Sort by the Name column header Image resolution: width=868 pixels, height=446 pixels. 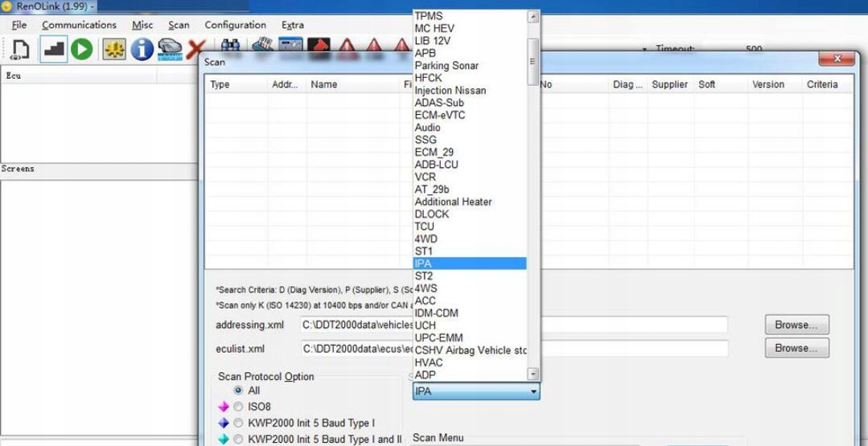[352, 84]
